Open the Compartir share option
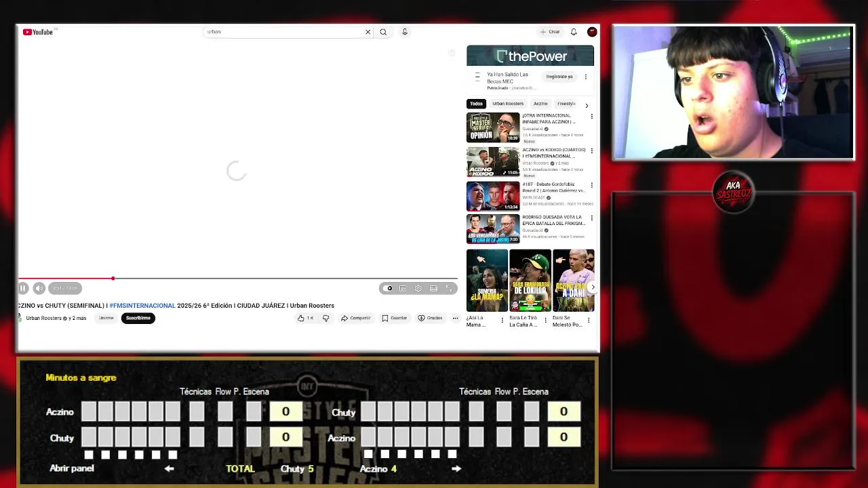The image size is (868, 488). pyautogui.click(x=356, y=318)
